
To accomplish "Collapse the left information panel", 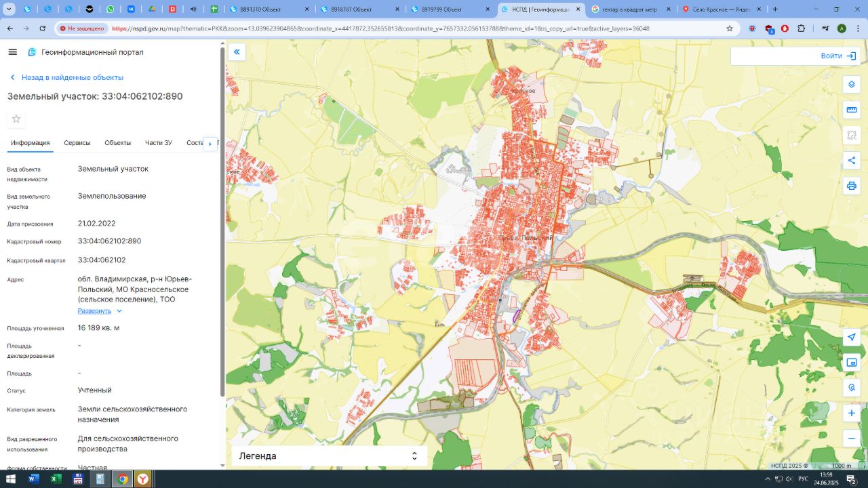I will pyautogui.click(x=237, y=52).
